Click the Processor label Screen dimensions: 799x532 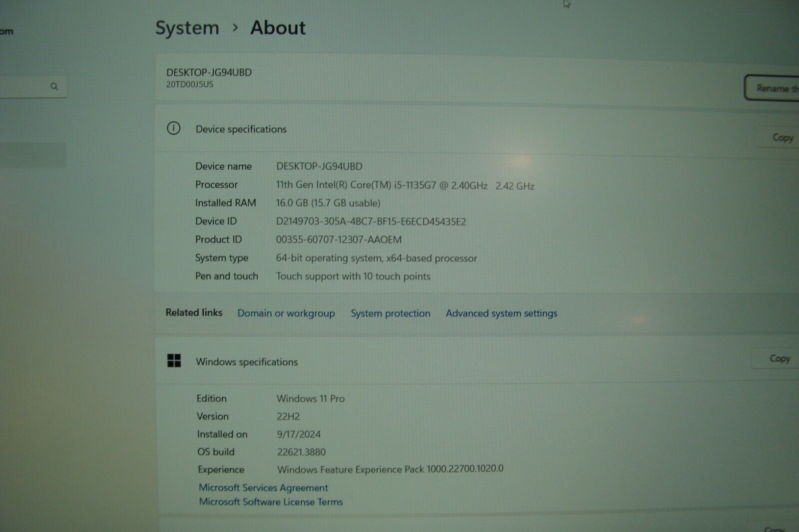click(x=216, y=185)
